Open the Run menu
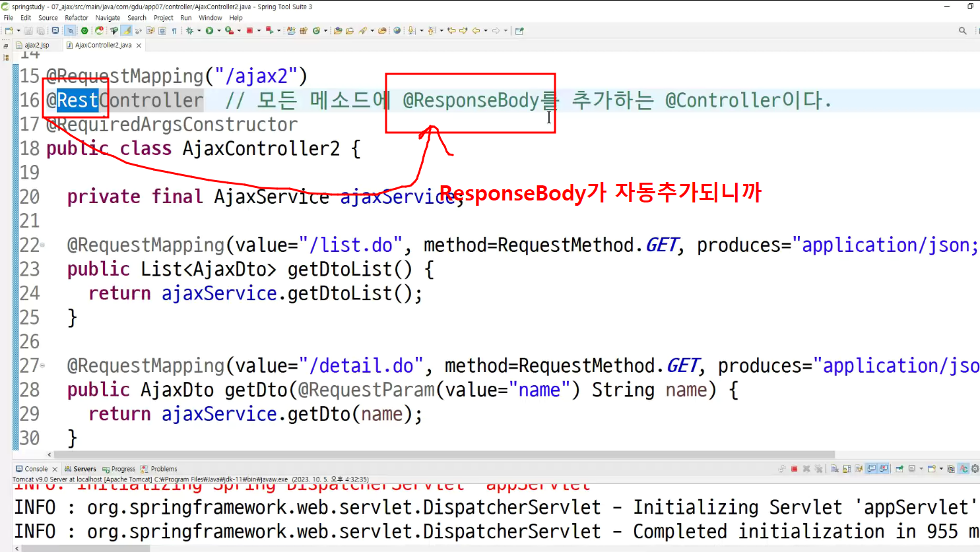This screenshot has height=552, width=980. 186,18
